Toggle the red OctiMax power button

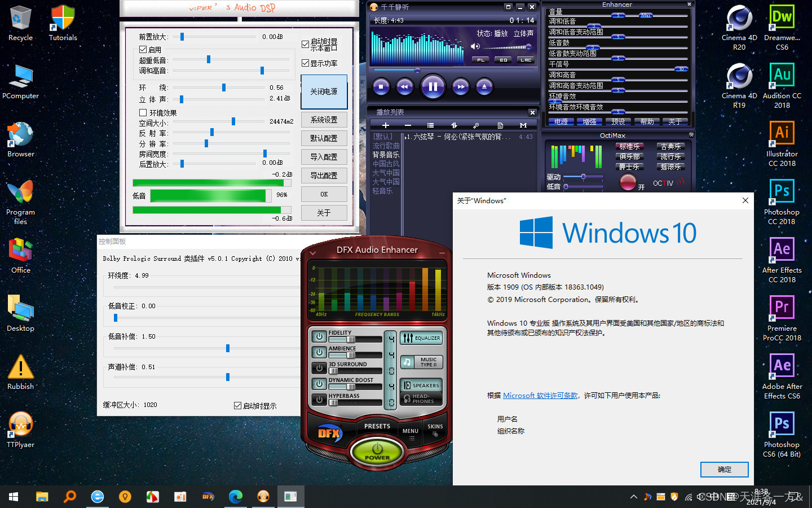point(628,182)
